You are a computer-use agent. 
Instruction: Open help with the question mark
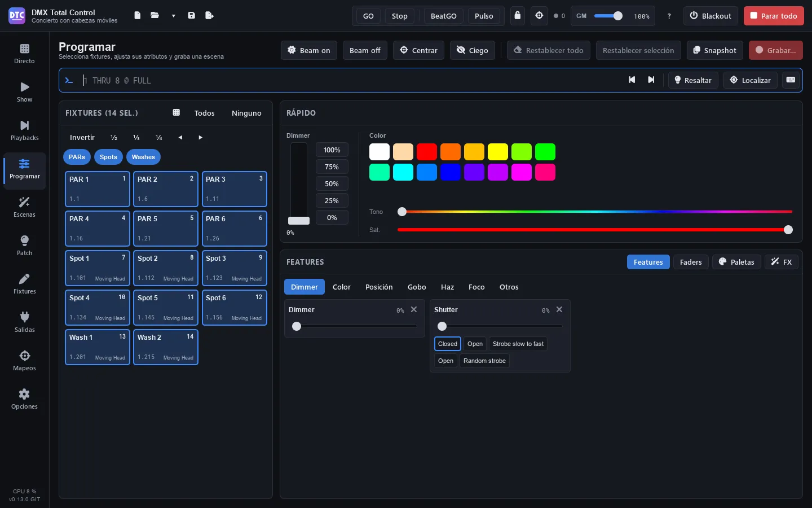click(x=669, y=16)
